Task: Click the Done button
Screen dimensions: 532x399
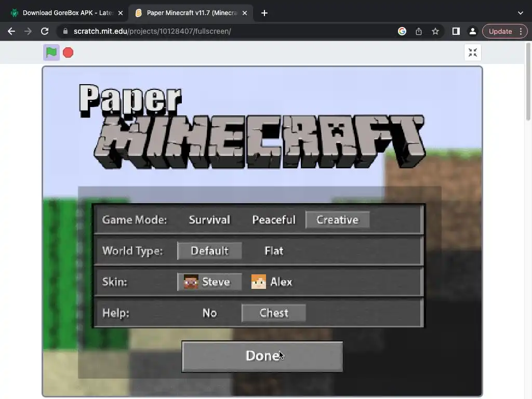Action: point(262,356)
